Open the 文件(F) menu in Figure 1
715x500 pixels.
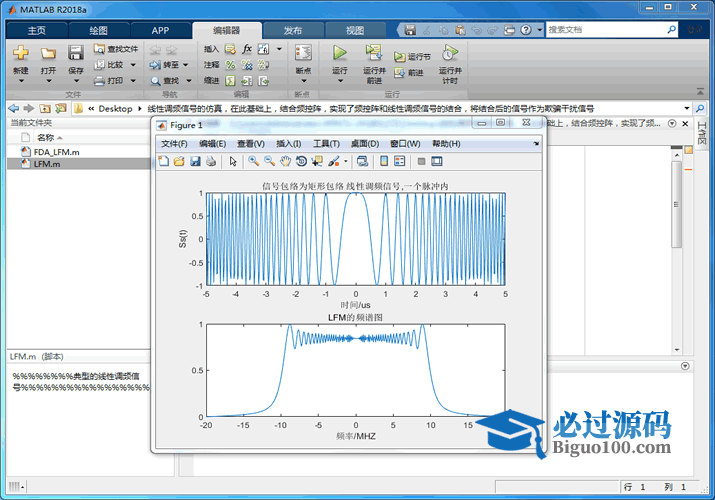(x=174, y=144)
